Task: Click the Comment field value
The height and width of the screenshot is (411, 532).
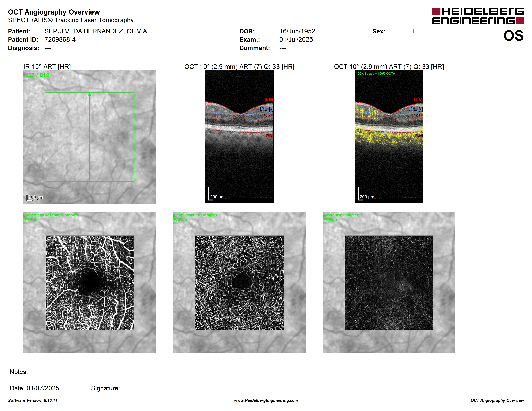Action: pyautogui.click(x=282, y=48)
